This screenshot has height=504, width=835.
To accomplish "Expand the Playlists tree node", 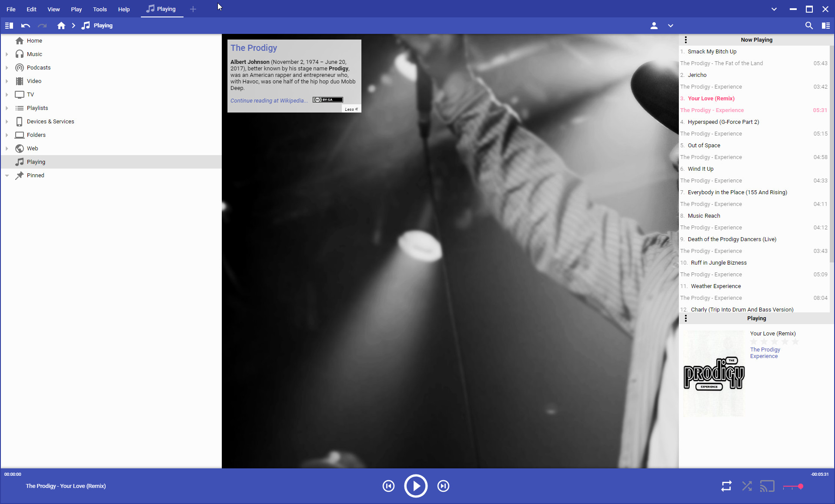I will pyautogui.click(x=7, y=108).
